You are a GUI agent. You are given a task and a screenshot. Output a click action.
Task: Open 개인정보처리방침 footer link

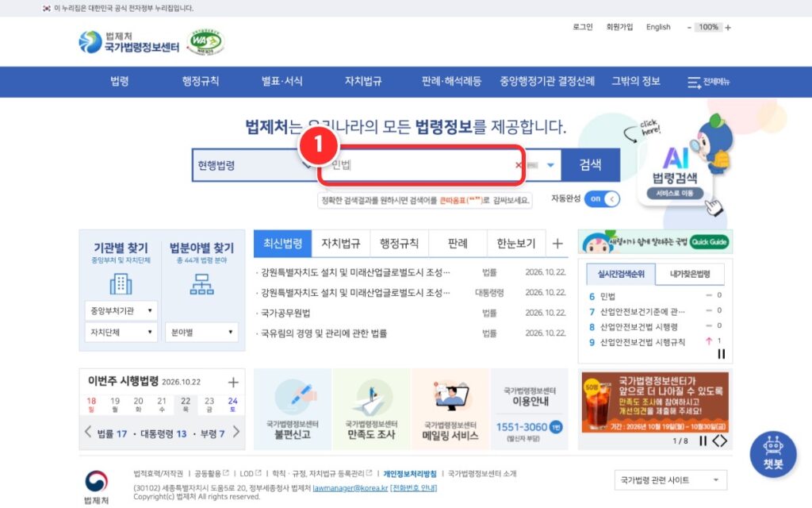[410, 474]
